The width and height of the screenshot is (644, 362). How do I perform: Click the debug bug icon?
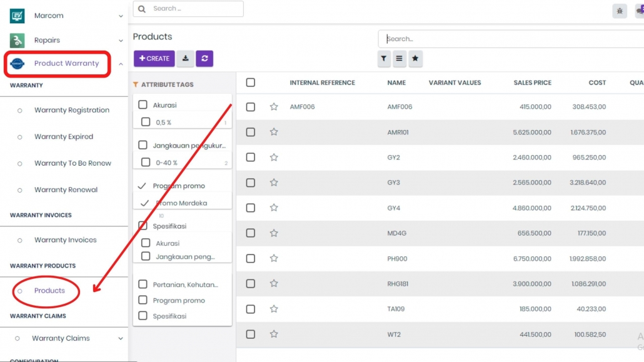click(x=620, y=11)
